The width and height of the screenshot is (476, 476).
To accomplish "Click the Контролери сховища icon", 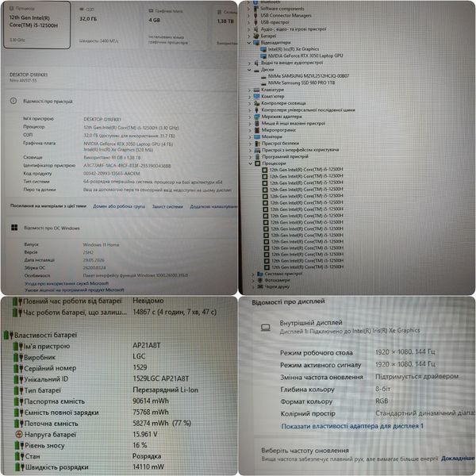I will 257,103.
